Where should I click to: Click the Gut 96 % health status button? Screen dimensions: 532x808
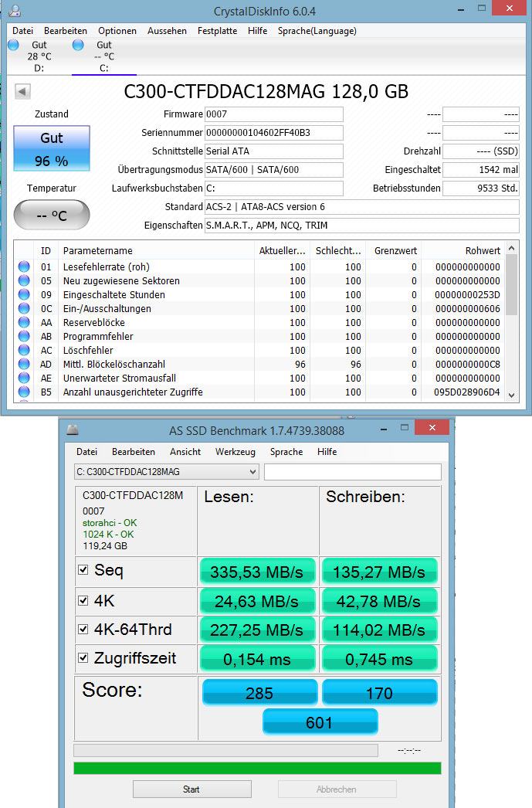pyautogui.click(x=52, y=148)
